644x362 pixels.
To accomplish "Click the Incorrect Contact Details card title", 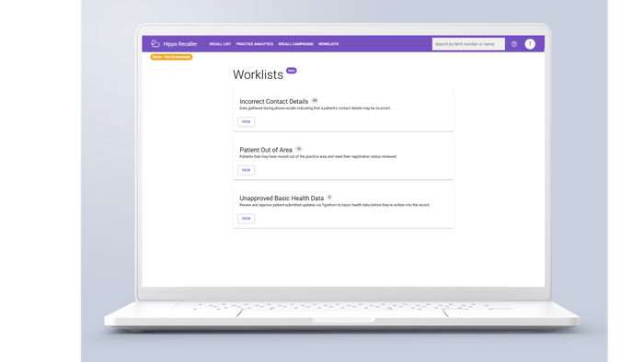I will (274, 101).
